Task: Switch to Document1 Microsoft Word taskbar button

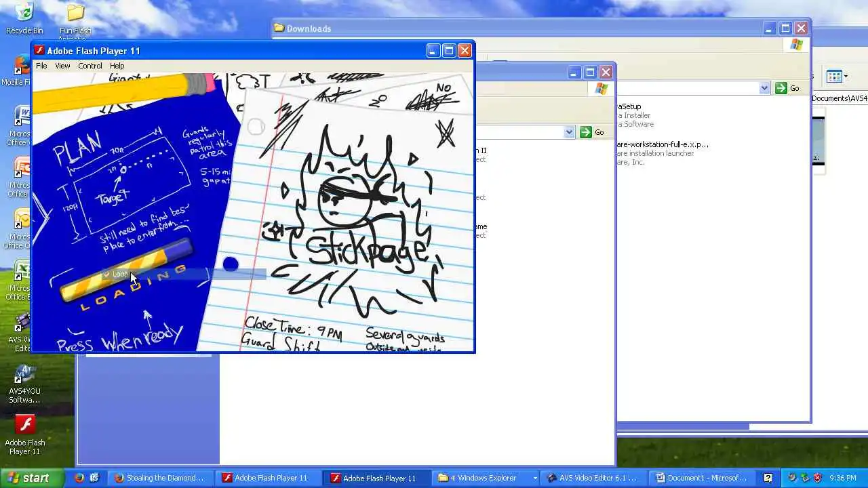Action: click(702, 478)
